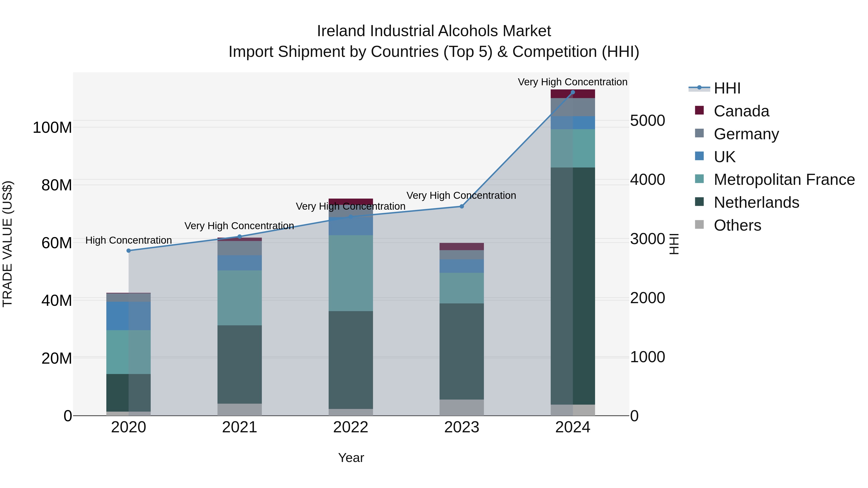Click the 'Ireland Industrial Alcohols Market' title
This screenshot has height=488, width=868.
[434, 31]
